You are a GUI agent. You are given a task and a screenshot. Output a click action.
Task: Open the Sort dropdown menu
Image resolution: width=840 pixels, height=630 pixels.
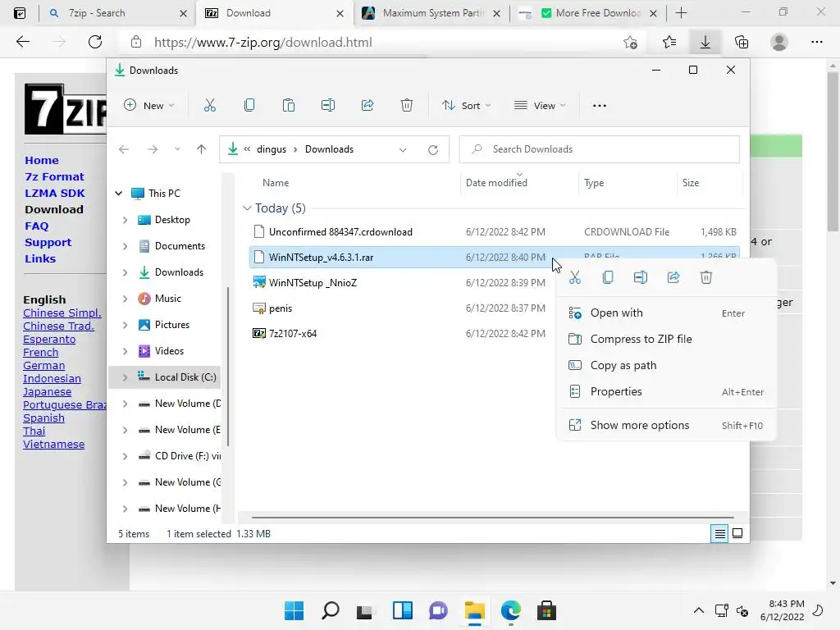click(466, 106)
